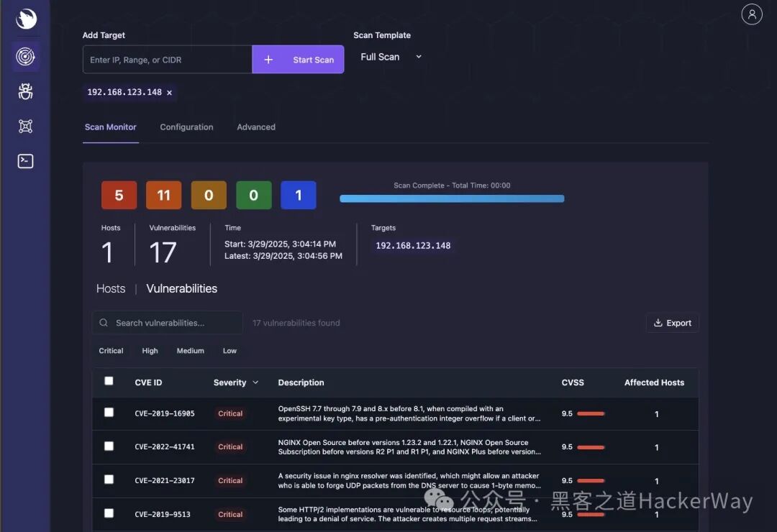Viewport: 777px width, 532px height.
Task: Click the plus icon in Start Scan
Action: click(x=268, y=60)
